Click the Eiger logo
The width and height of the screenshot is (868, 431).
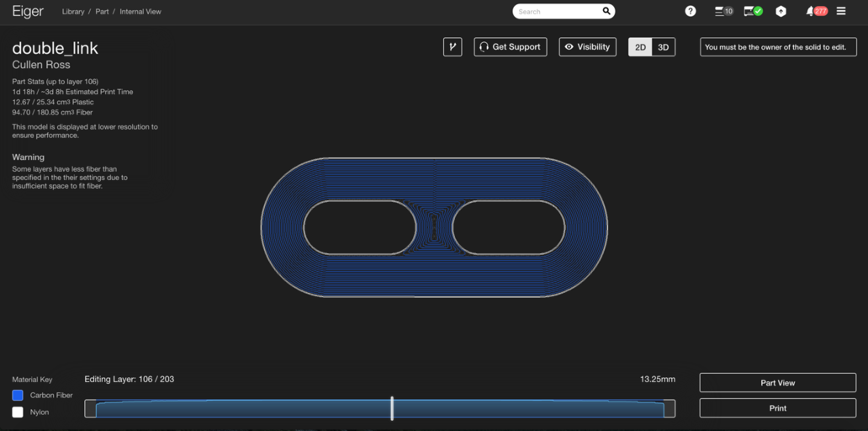[28, 12]
